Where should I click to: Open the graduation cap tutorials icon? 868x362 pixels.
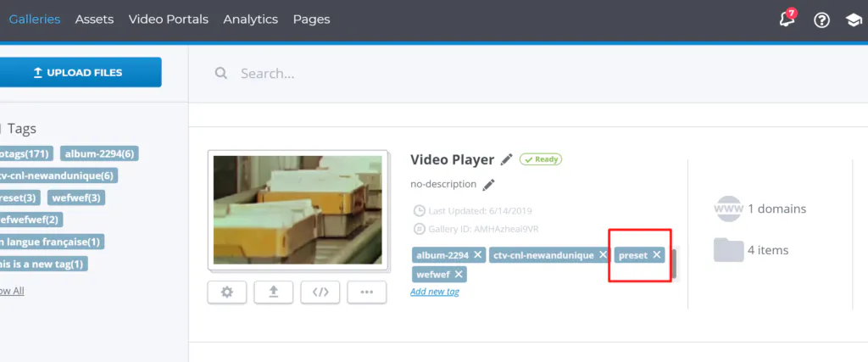[x=853, y=20]
